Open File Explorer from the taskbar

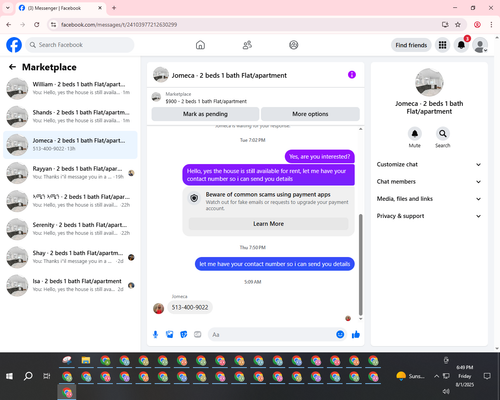point(86,360)
